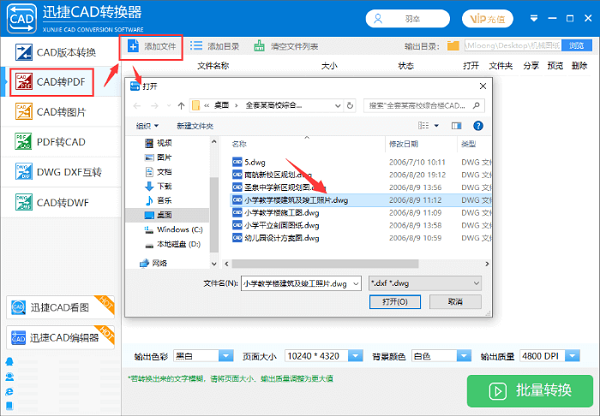Viewport: 600px width, 416px height.
Task: Toggle the preview pane icon
Action: pos(457,126)
